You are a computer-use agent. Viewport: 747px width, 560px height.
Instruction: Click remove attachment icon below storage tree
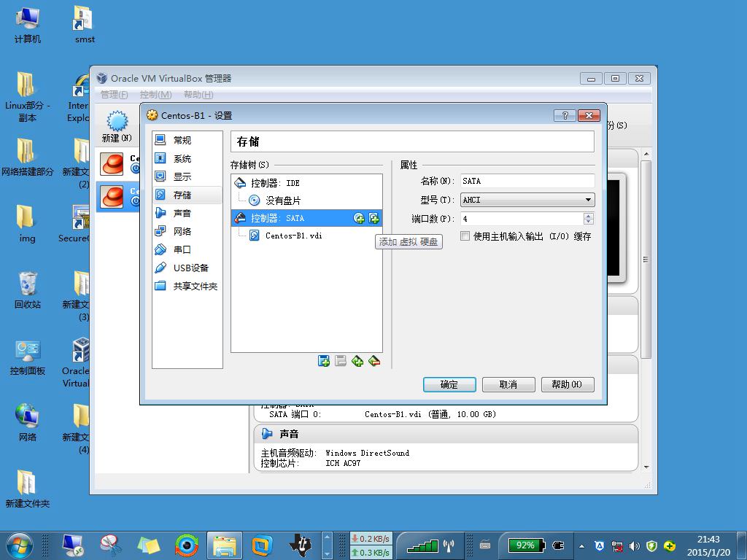tap(374, 361)
